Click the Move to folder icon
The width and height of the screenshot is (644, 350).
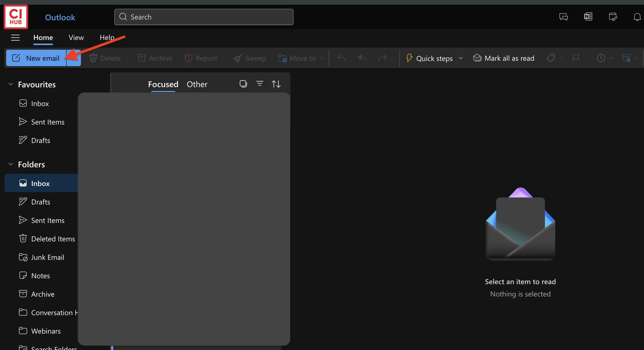[x=283, y=58]
